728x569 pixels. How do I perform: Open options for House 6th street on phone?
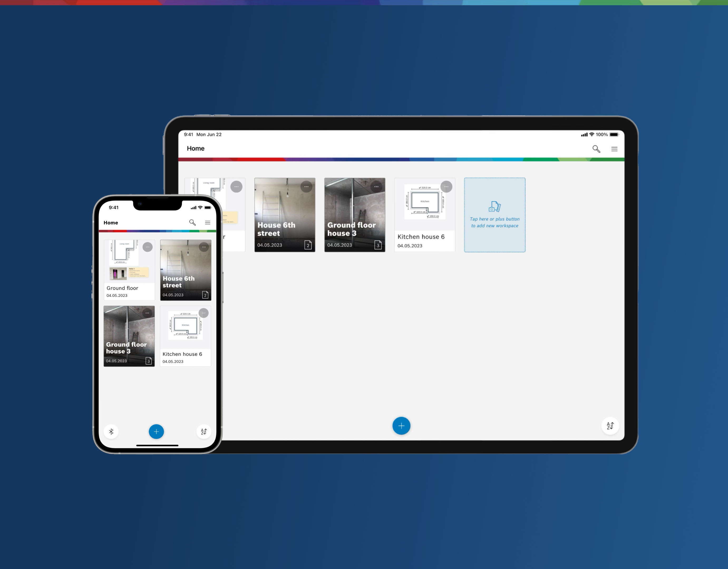204,247
